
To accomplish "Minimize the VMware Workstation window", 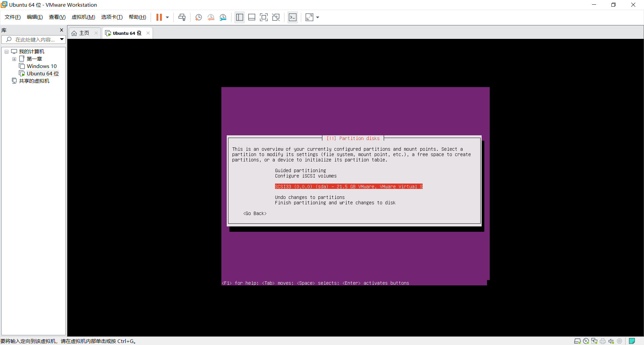I will (x=594, y=5).
